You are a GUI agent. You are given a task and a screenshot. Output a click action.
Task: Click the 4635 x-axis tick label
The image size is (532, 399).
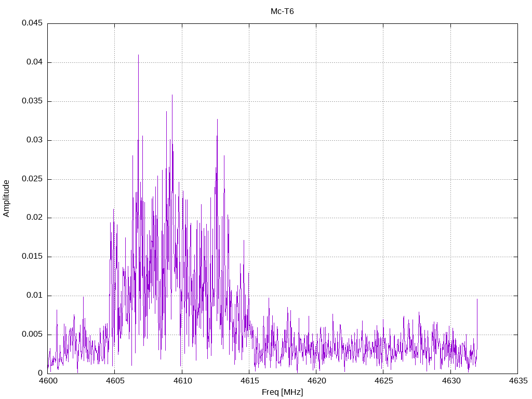[x=517, y=381]
